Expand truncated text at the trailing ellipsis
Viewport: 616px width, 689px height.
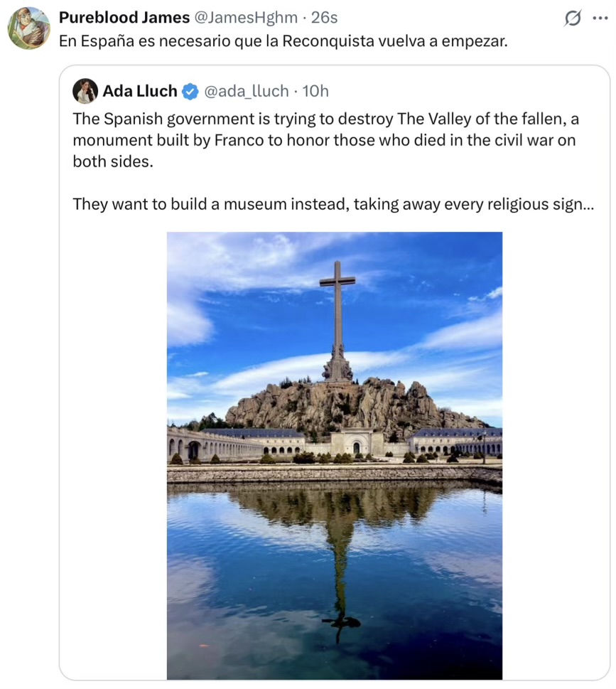pyautogui.click(x=588, y=205)
